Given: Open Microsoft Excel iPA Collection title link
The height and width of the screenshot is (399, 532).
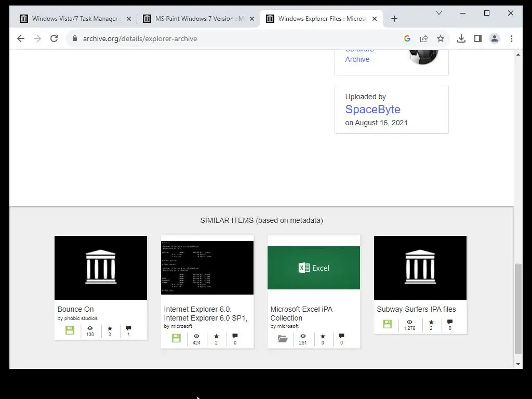Looking at the screenshot, I should point(301,313).
